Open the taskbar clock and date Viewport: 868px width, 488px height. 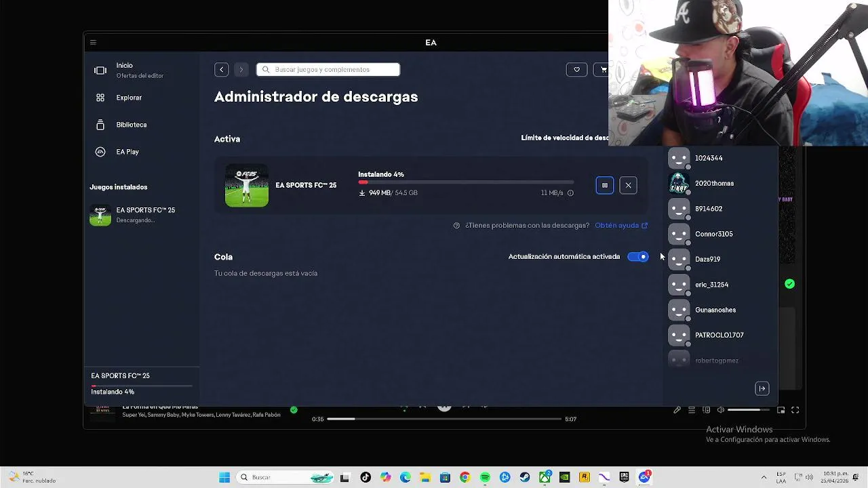click(x=835, y=477)
